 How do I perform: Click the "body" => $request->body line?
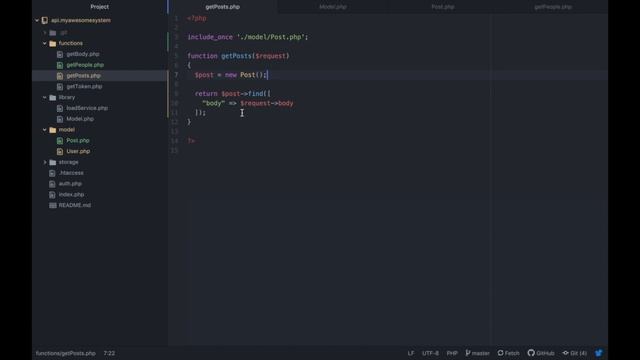248,103
